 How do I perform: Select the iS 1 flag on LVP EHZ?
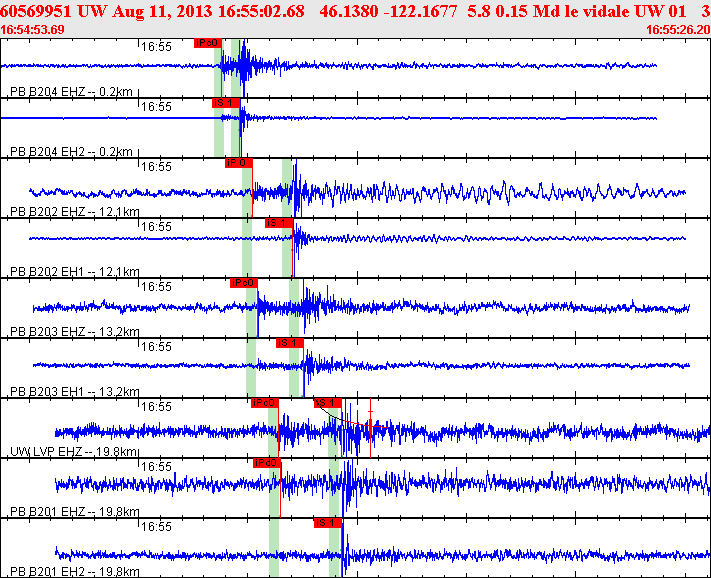(x=328, y=403)
